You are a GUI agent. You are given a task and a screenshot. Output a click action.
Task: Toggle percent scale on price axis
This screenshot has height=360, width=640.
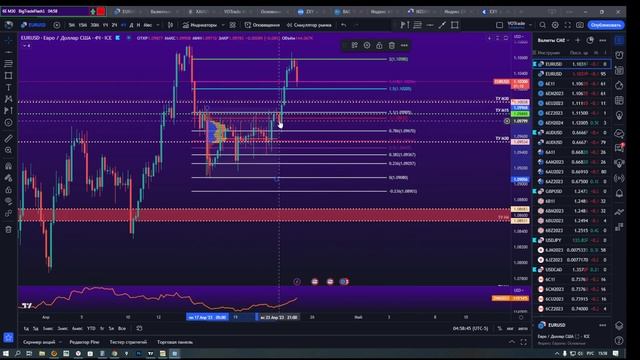point(500,329)
